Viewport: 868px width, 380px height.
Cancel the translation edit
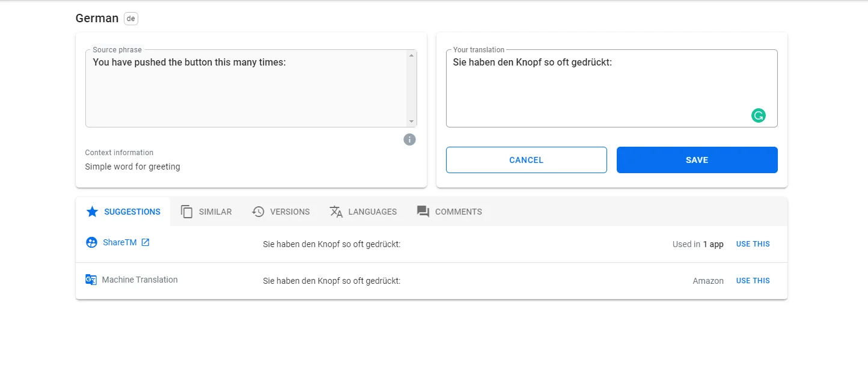(526, 160)
